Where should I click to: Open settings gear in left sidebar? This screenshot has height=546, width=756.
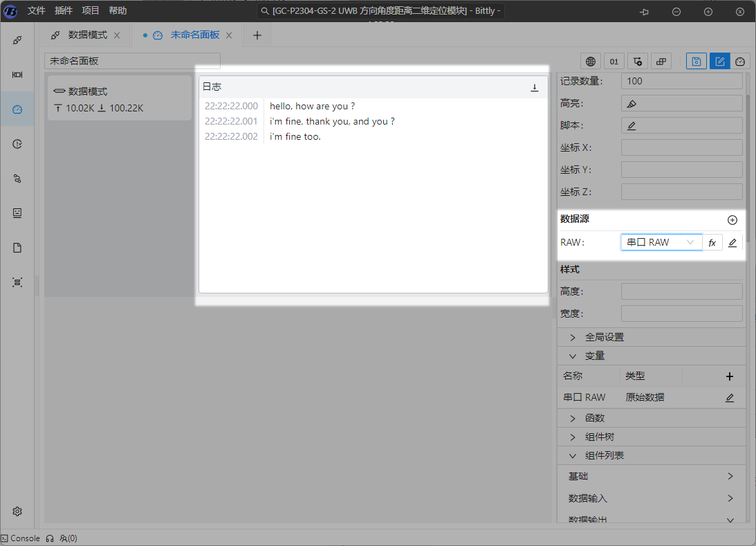[17, 511]
